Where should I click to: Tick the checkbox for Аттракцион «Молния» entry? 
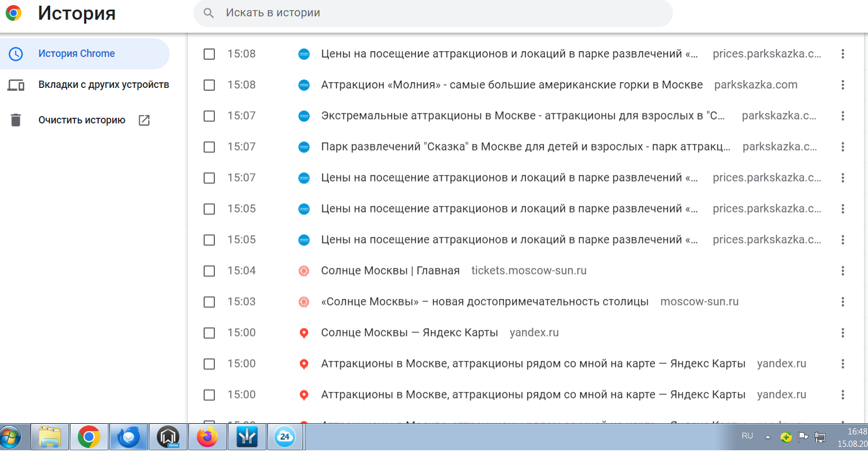tap(209, 85)
